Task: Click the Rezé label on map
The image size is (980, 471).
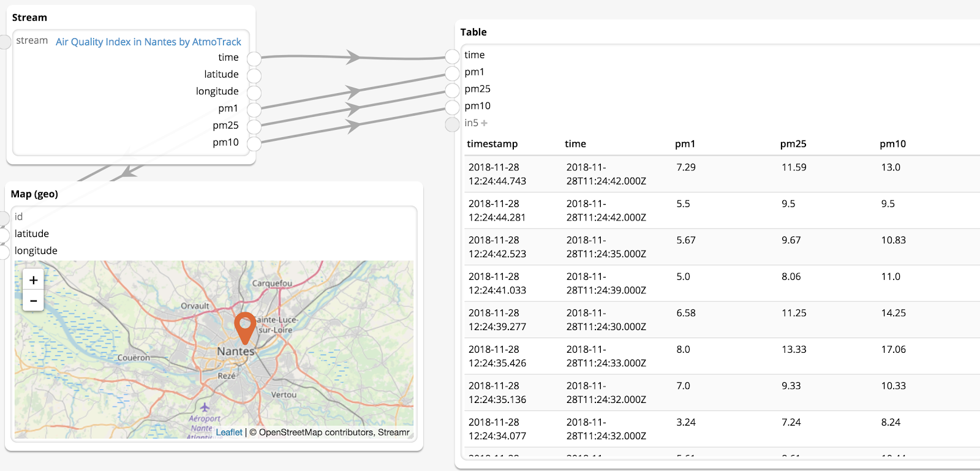Action: 227,376
